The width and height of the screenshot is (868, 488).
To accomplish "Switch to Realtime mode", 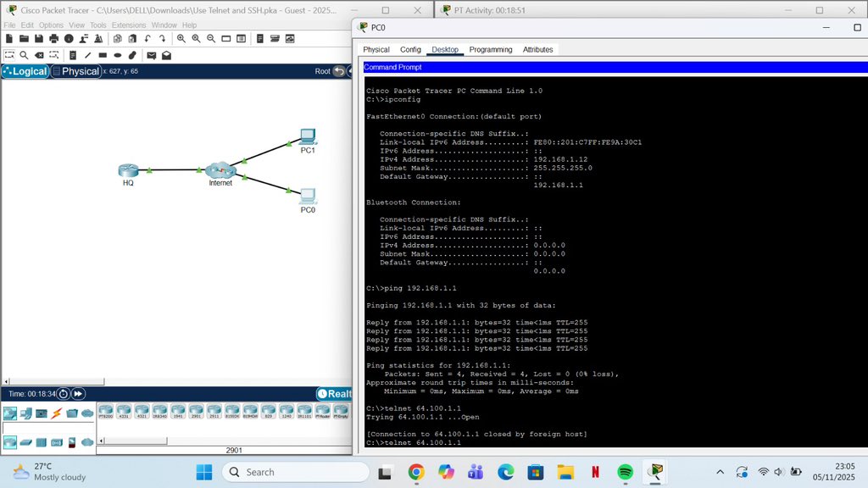I will [334, 394].
